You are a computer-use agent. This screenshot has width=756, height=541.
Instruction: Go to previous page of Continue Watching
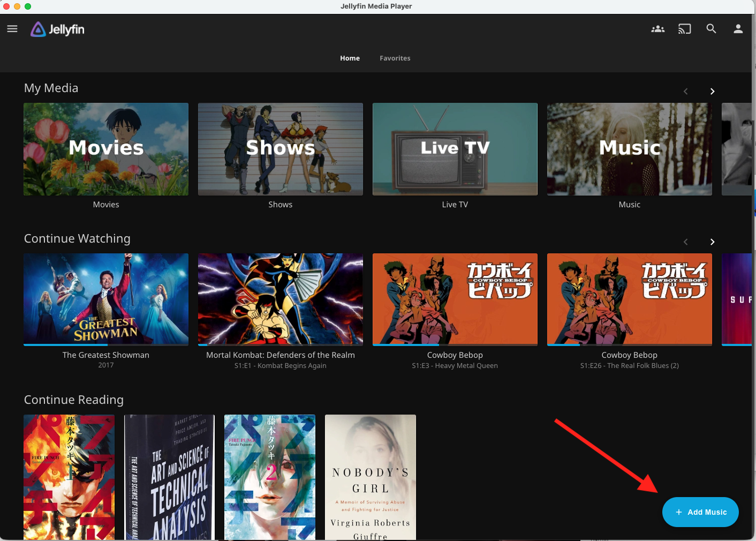pyautogui.click(x=685, y=242)
